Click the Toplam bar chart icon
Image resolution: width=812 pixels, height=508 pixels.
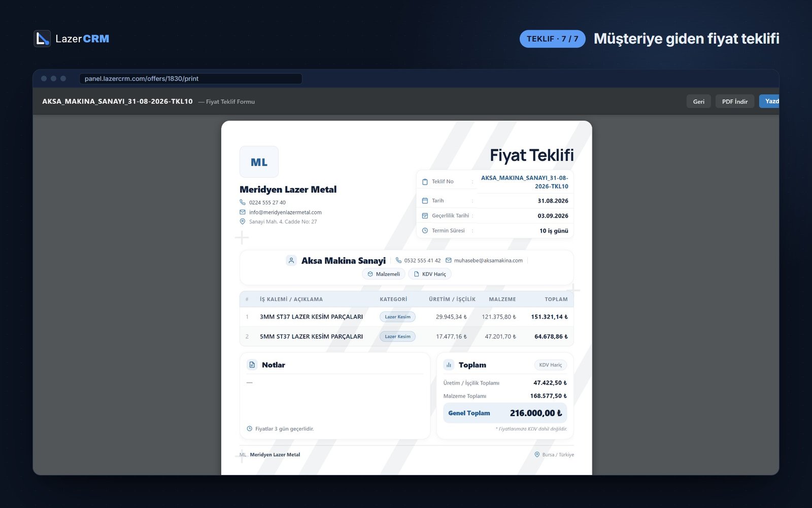click(x=449, y=365)
